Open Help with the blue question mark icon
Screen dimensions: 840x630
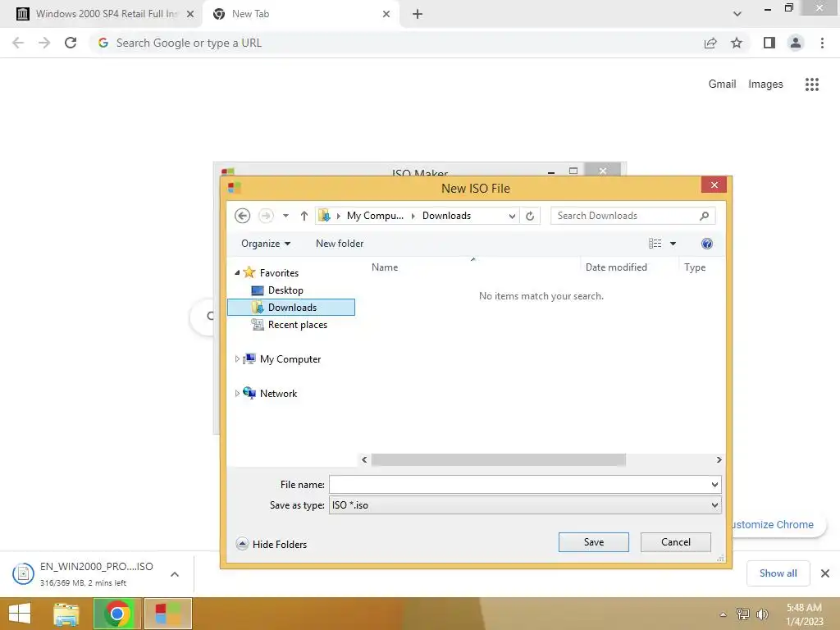click(x=706, y=244)
